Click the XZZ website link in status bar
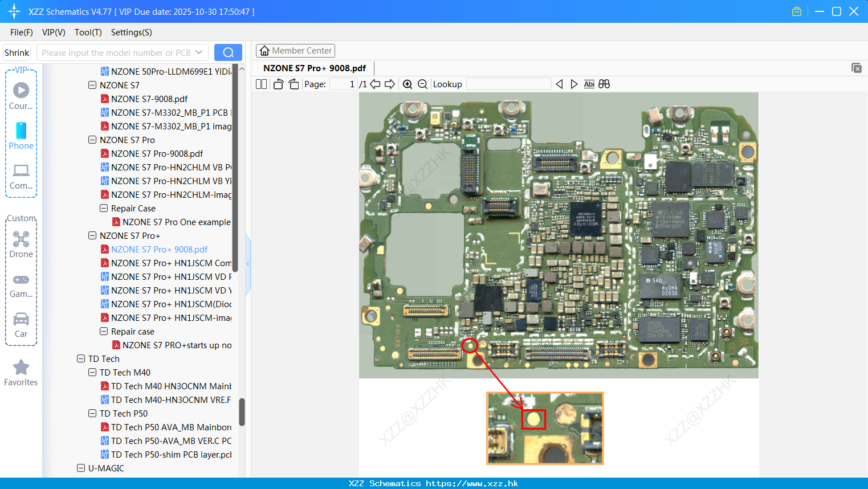 pyautogui.click(x=472, y=483)
